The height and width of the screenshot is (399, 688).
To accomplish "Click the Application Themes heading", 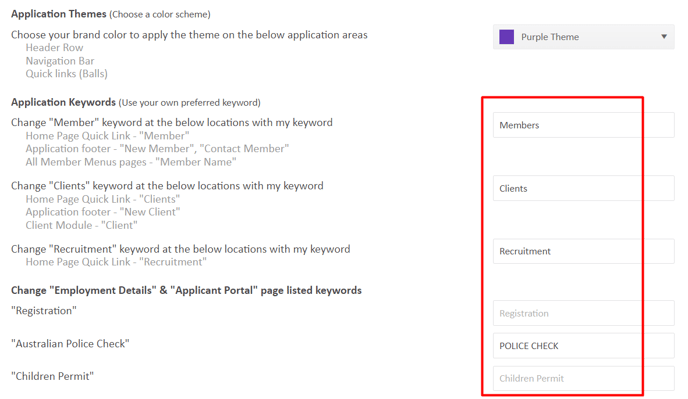I will click(59, 14).
